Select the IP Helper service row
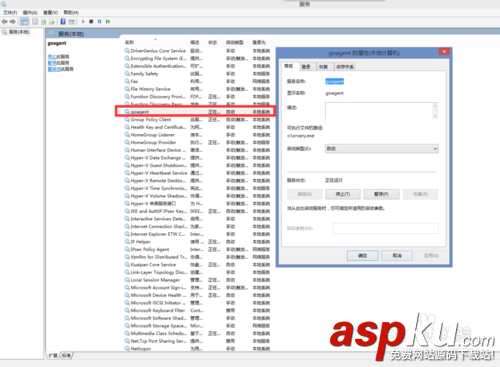The width and height of the screenshot is (500, 367). (197, 242)
